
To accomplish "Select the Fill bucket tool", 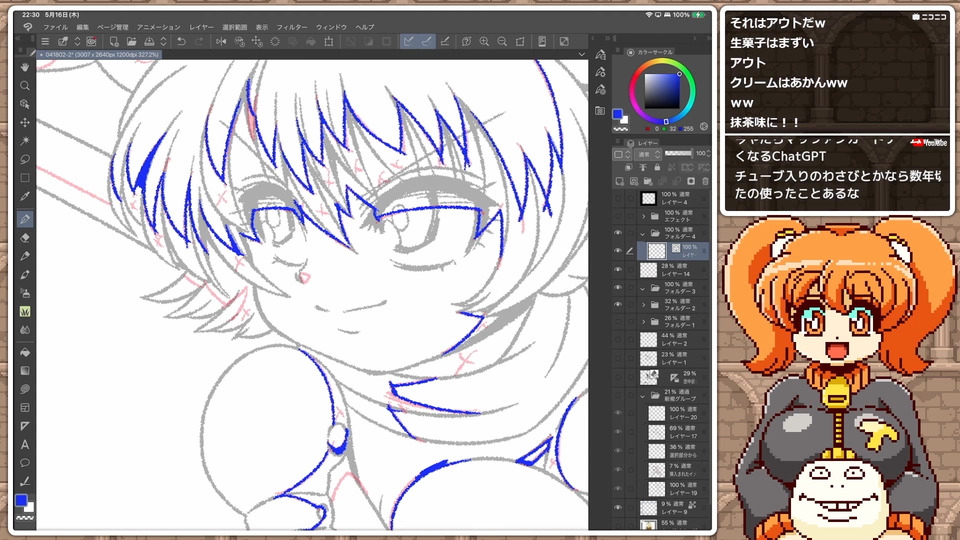I will click(x=24, y=352).
